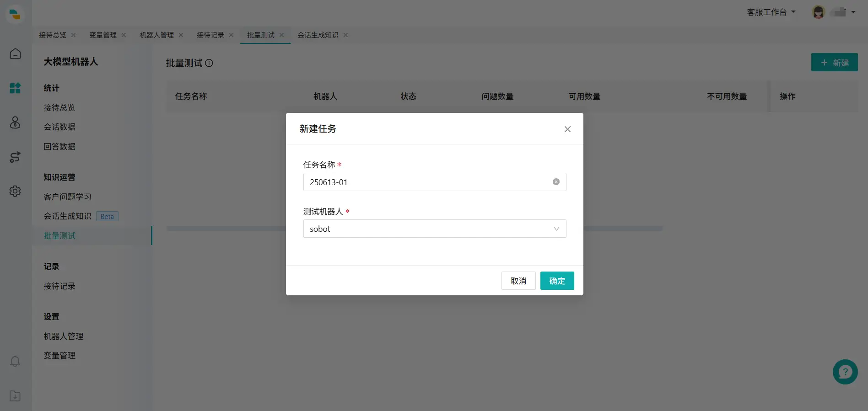Open the settings gear icon in rail
Screen dimensions: 868x411
15,191
